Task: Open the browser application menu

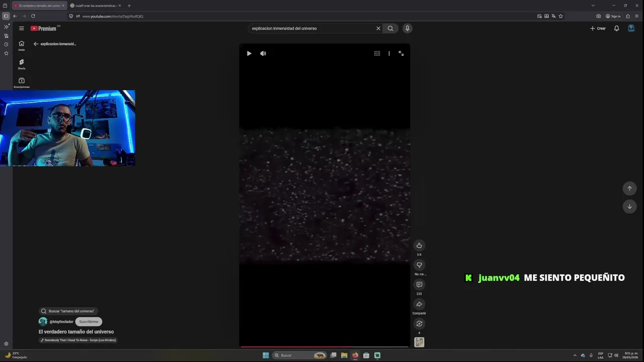Action: [x=637, y=16]
